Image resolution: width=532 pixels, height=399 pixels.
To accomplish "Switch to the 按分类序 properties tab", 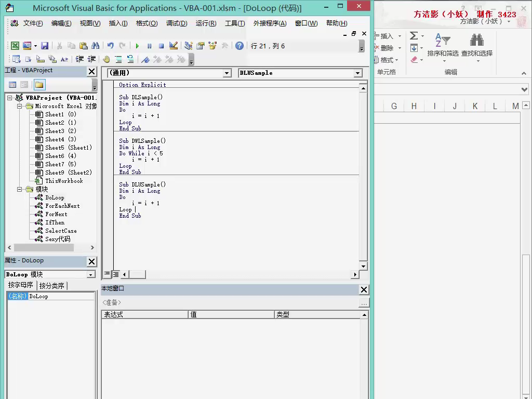I will (x=52, y=286).
